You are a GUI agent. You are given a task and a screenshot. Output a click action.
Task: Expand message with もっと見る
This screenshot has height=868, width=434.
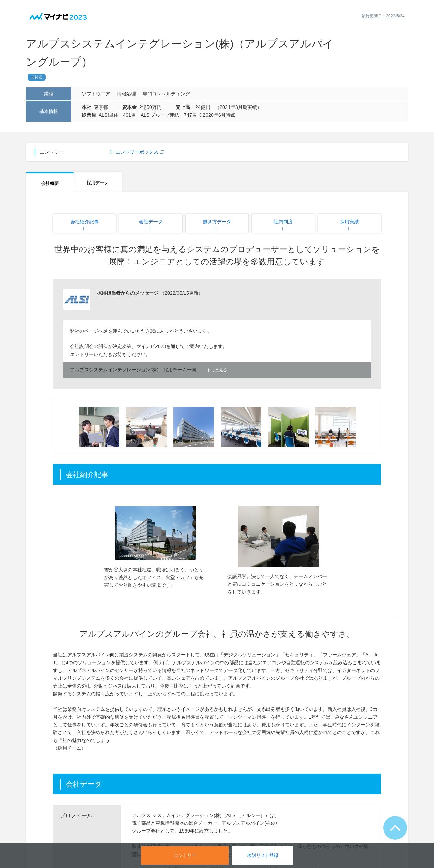[x=217, y=370]
